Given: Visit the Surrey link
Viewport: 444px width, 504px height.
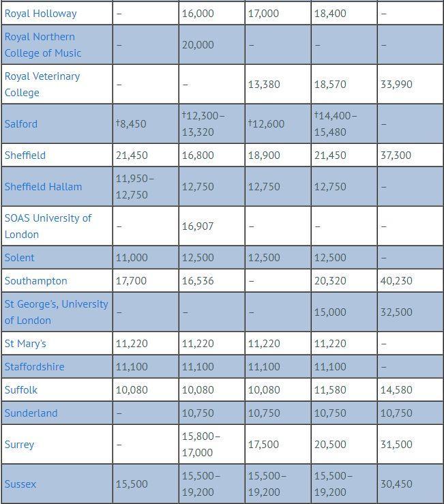Looking at the screenshot, I should coord(19,444).
